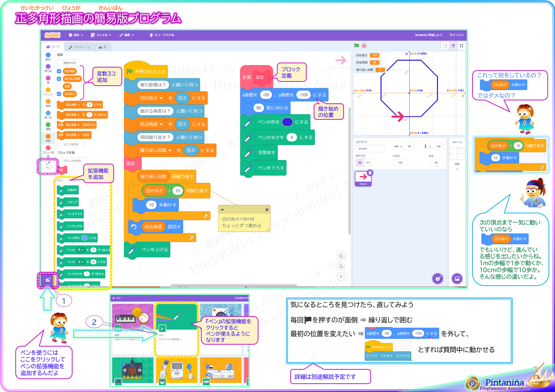Hide the sprite using crossed-eye toggle
Screen dimensions: 555x392
pyautogui.click(x=368, y=162)
